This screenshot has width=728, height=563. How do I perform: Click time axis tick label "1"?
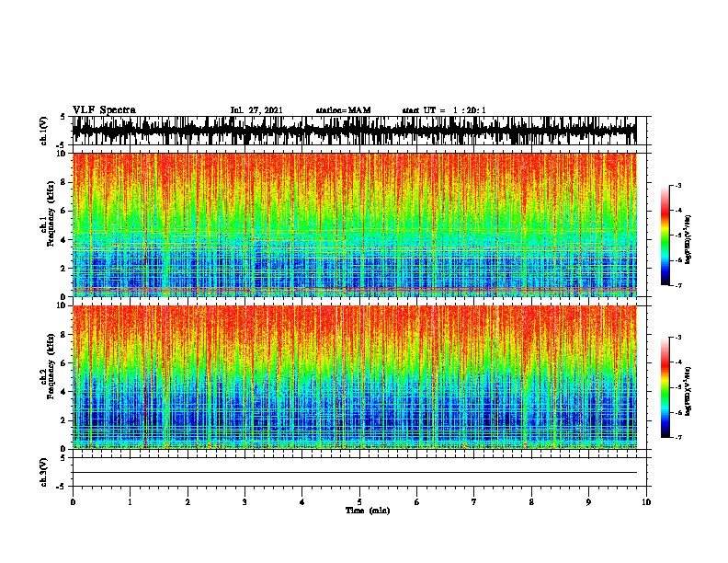(130, 502)
